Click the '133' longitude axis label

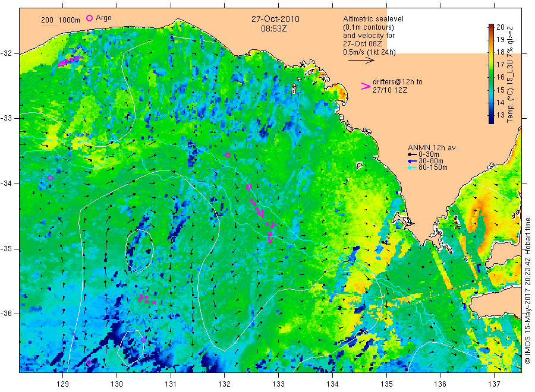pyautogui.click(x=278, y=384)
